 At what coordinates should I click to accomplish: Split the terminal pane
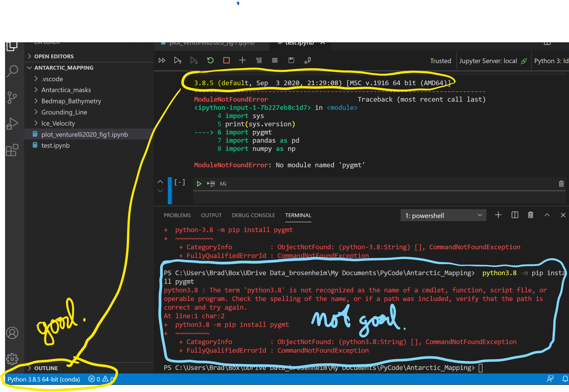tap(515, 215)
